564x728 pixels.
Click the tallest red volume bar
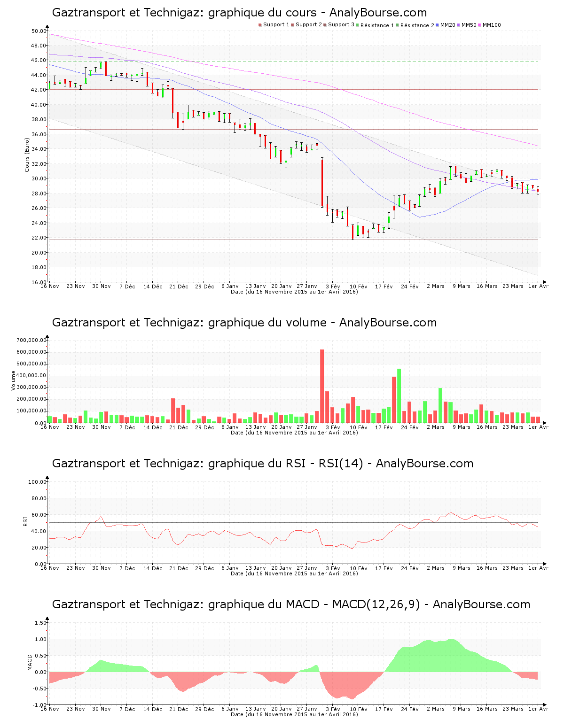pyautogui.click(x=322, y=386)
